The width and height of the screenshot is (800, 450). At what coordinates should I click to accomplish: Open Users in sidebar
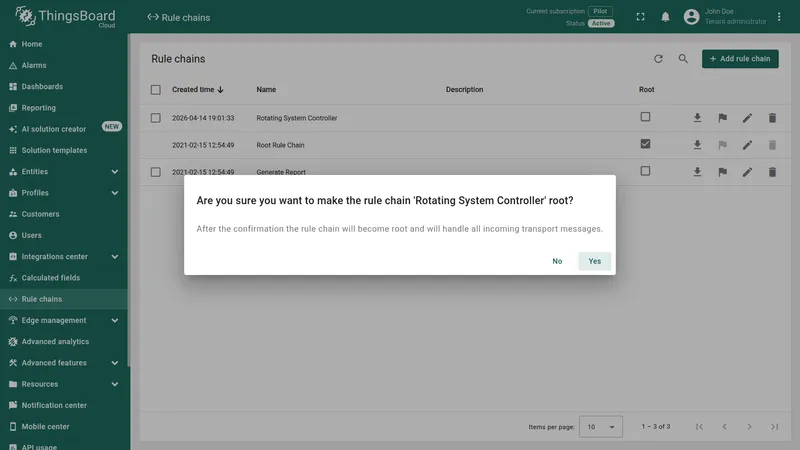click(x=64, y=235)
